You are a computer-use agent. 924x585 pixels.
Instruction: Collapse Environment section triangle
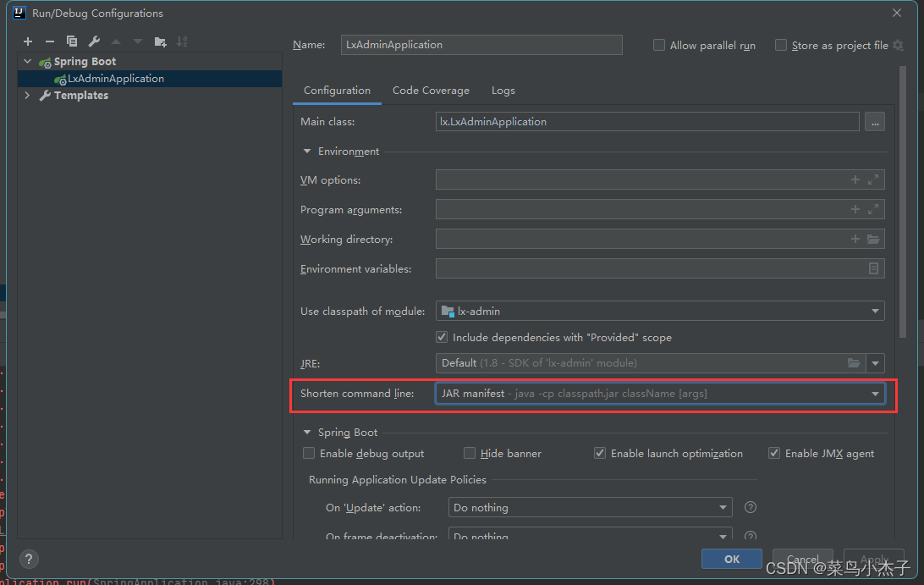(x=307, y=151)
